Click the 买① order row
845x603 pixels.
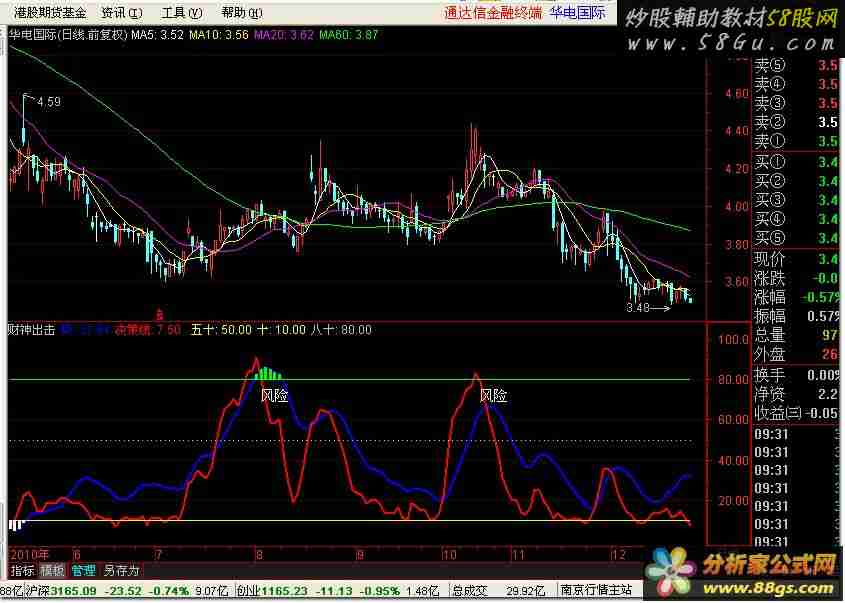coord(796,162)
